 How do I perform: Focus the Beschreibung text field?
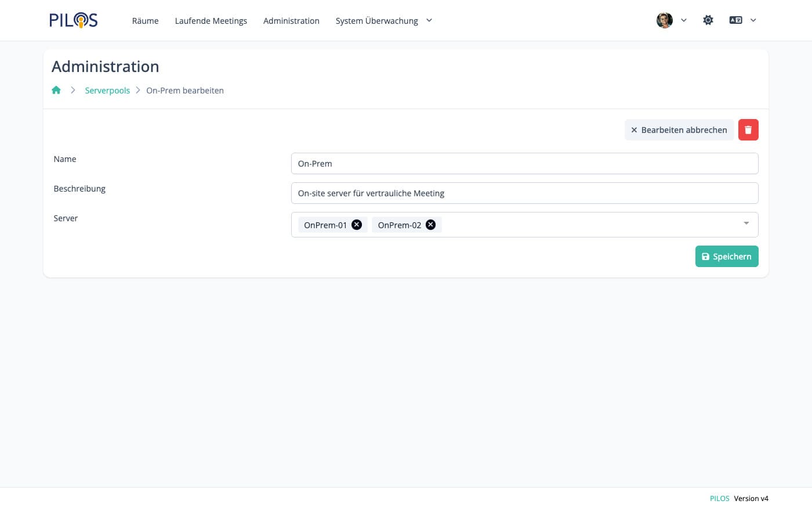[524, 193]
